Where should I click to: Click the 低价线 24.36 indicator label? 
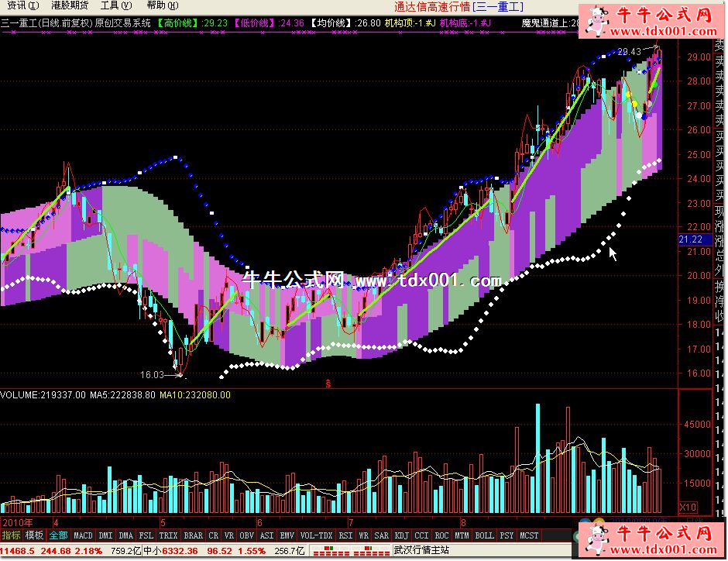[x=269, y=22]
